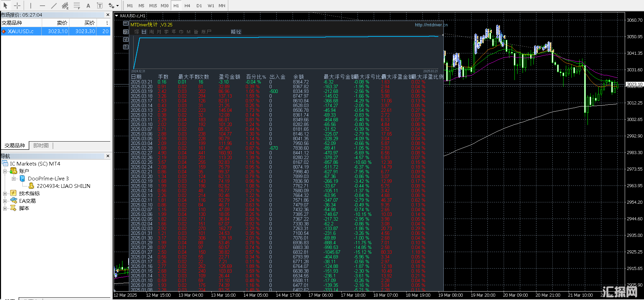Choose the Fibonacci retracement tool
Viewport: 644px width, 300px height.
(77, 6)
